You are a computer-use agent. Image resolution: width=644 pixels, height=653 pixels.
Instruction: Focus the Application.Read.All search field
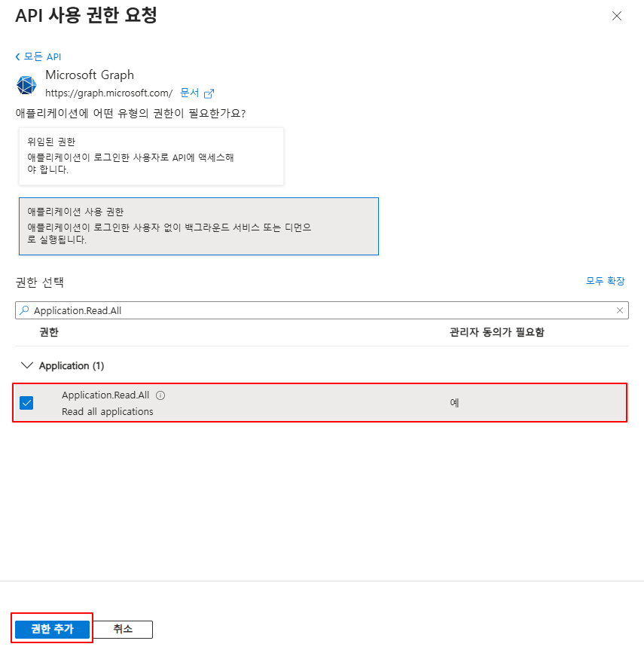pyautogui.click(x=322, y=310)
